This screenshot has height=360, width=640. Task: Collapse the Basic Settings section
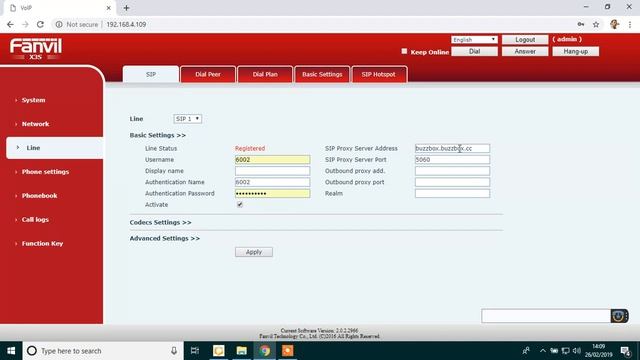158,135
